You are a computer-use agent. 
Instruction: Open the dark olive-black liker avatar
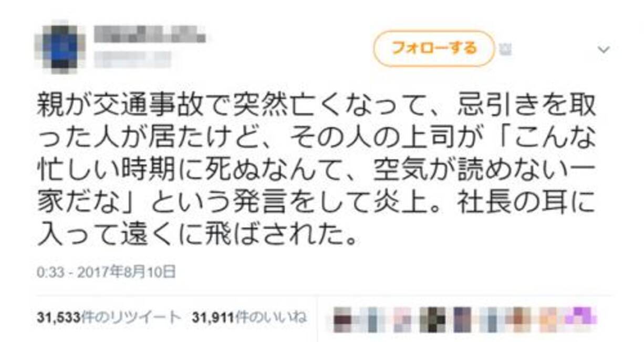click(x=433, y=319)
